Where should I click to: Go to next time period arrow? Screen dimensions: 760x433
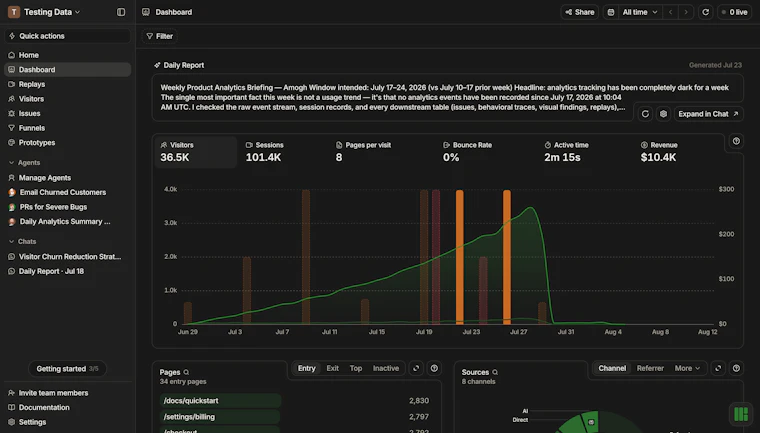pos(686,12)
